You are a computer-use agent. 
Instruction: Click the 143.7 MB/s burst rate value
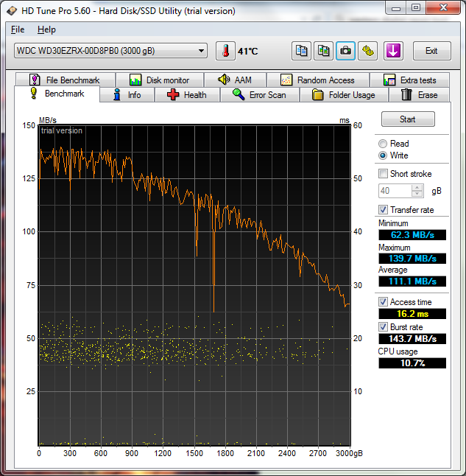click(412, 338)
